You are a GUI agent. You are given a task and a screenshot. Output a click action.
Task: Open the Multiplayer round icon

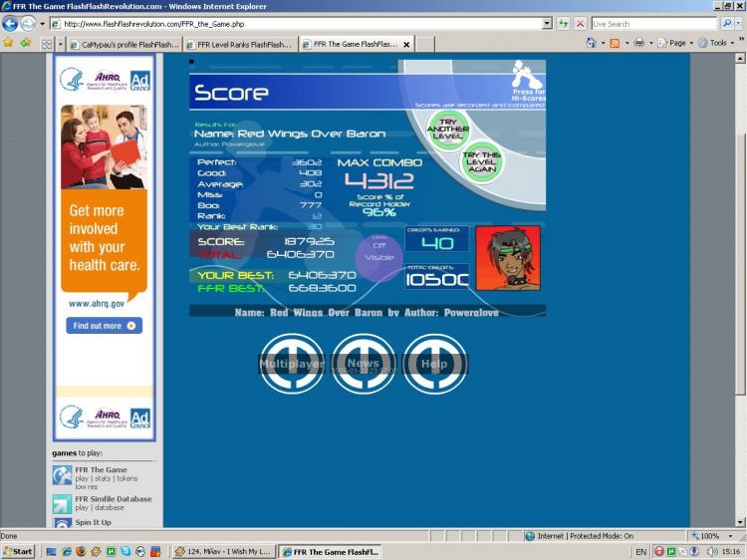point(292,364)
